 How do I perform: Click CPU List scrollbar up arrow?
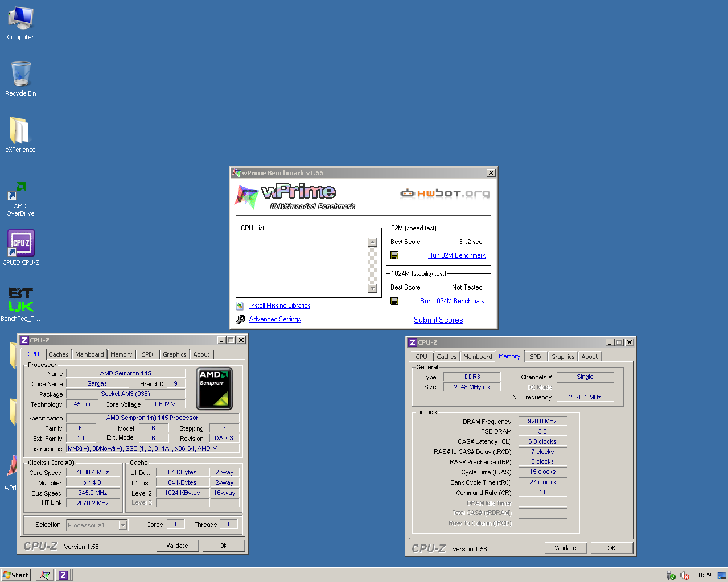pyautogui.click(x=373, y=242)
